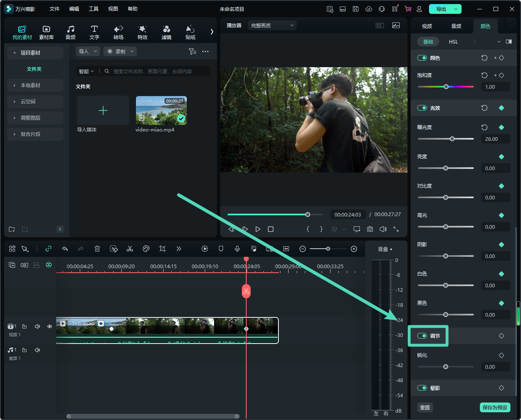This screenshot has width=521, height=420.
Task: Hide 视频 1 track with eye icon
Action: tap(50, 326)
